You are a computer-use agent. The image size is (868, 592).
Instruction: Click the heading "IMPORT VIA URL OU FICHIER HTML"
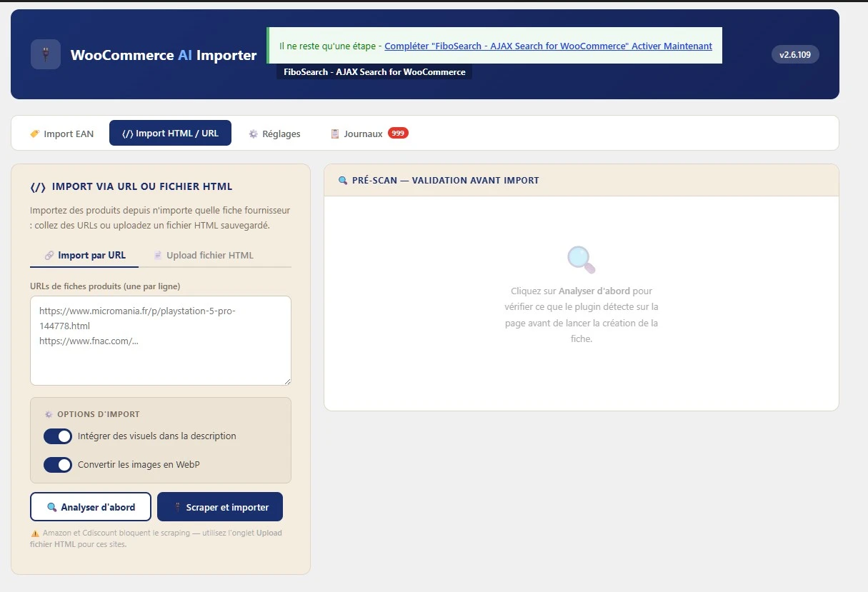(142, 187)
